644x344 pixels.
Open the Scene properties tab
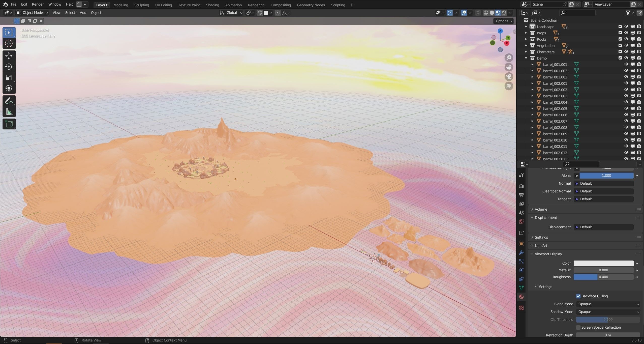521,213
